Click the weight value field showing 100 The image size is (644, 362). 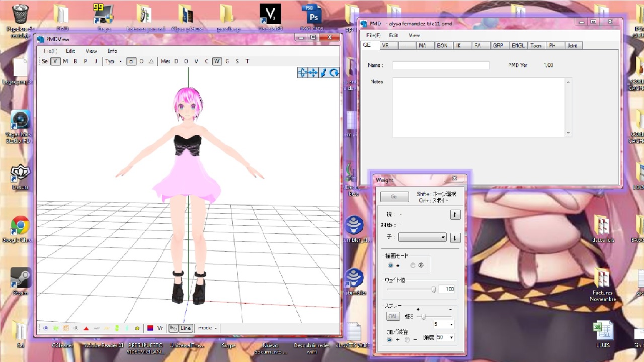(x=446, y=289)
